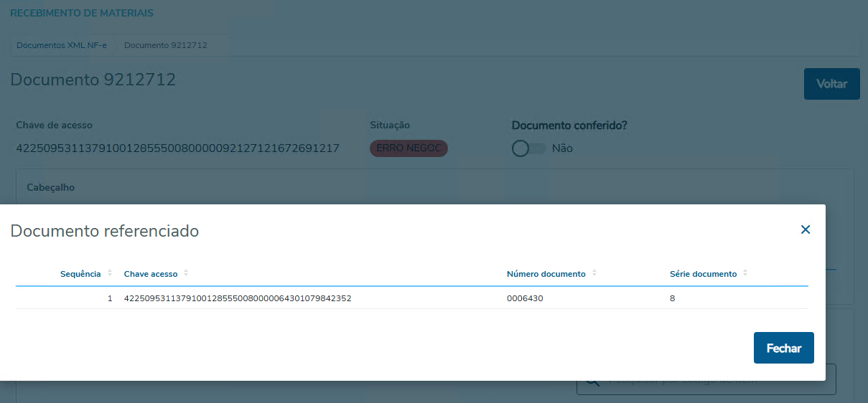
Task: Select document number 0006430 cell
Action: [525, 298]
